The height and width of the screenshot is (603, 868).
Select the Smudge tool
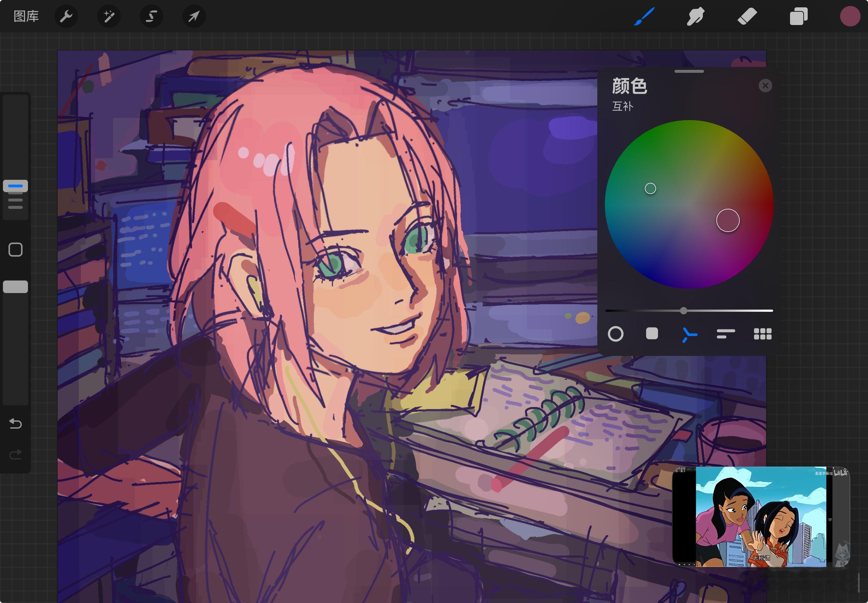[x=695, y=16]
